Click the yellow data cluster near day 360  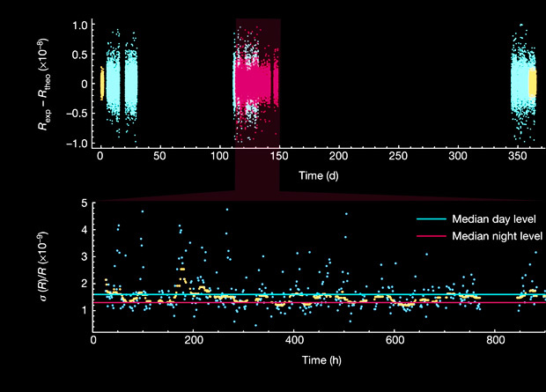(x=532, y=82)
